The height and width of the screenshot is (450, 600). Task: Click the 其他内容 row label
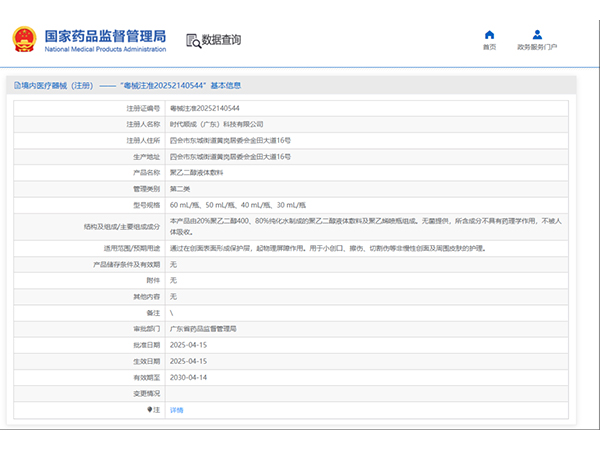(x=147, y=297)
